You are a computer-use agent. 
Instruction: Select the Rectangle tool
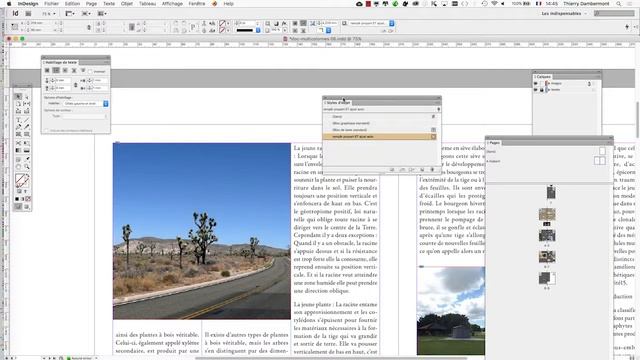(27, 134)
